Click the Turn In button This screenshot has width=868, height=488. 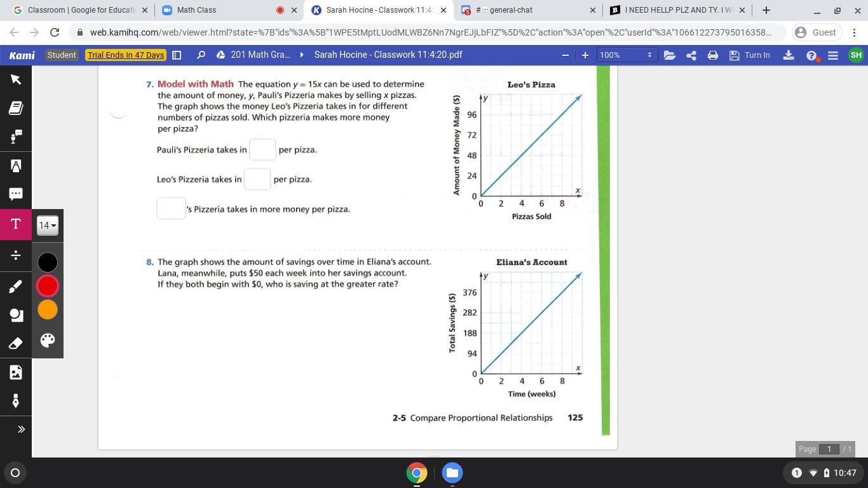[x=750, y=55]
